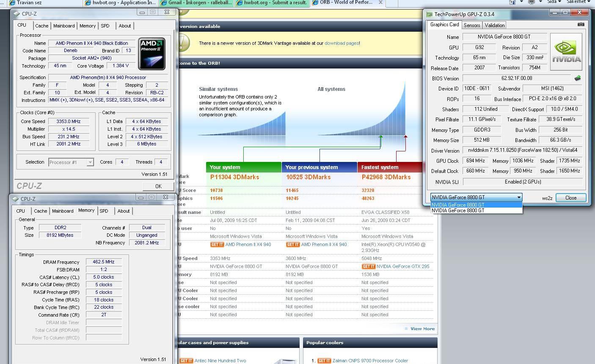Follow the download pages link
This screenshot has width=595, height=364.
tap(342, 43)
